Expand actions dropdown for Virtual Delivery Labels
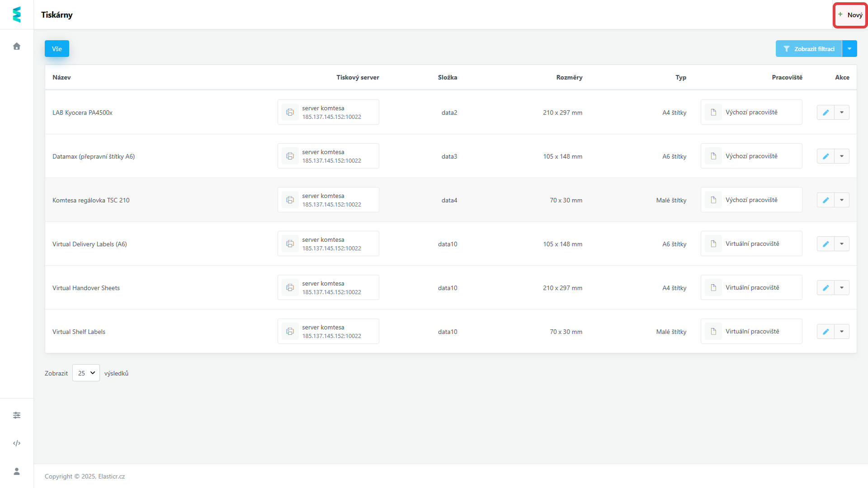Viewport: 868px width, 488px height. click(x=842, y=244)
